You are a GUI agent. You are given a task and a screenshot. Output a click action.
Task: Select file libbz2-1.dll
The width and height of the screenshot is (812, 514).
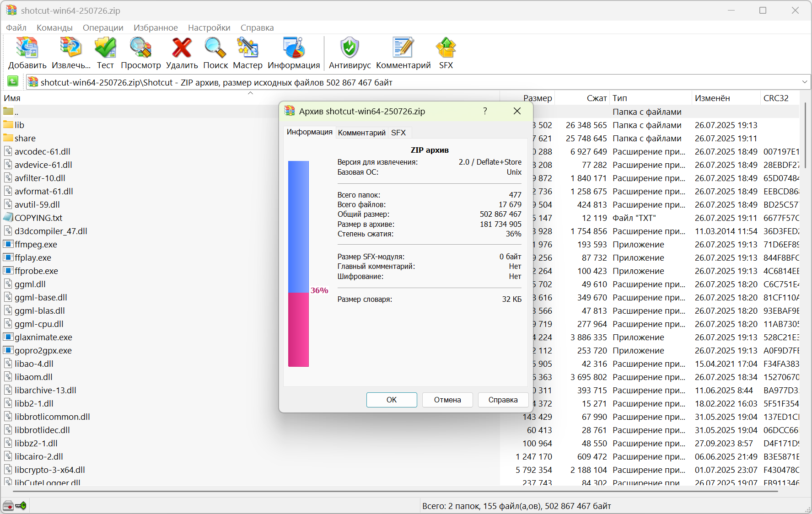(x=36, y=443)
